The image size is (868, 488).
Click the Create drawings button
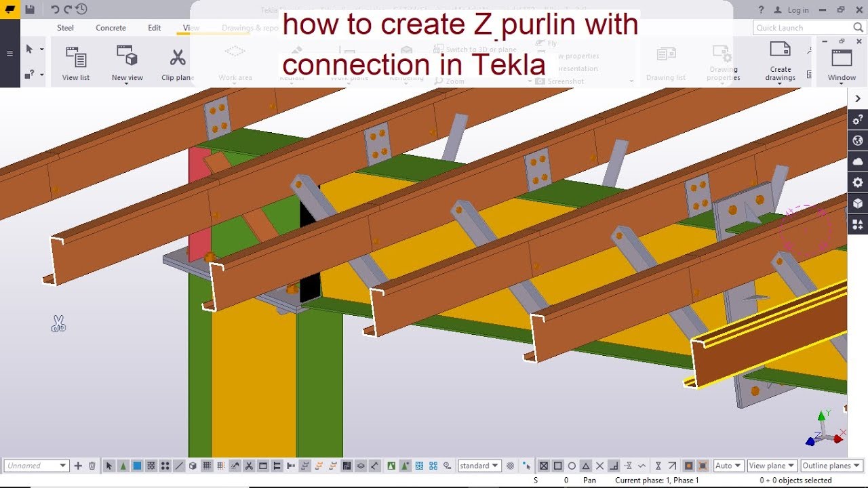(x=781, y=62)
